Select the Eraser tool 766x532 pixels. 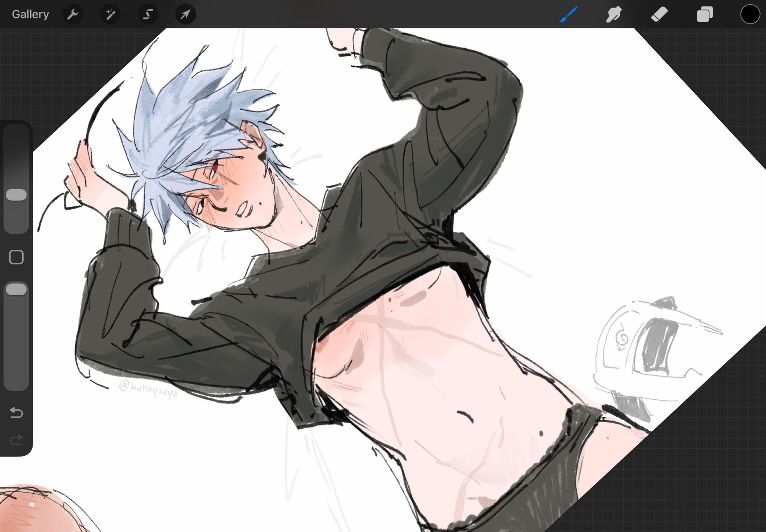coord(659,15)
